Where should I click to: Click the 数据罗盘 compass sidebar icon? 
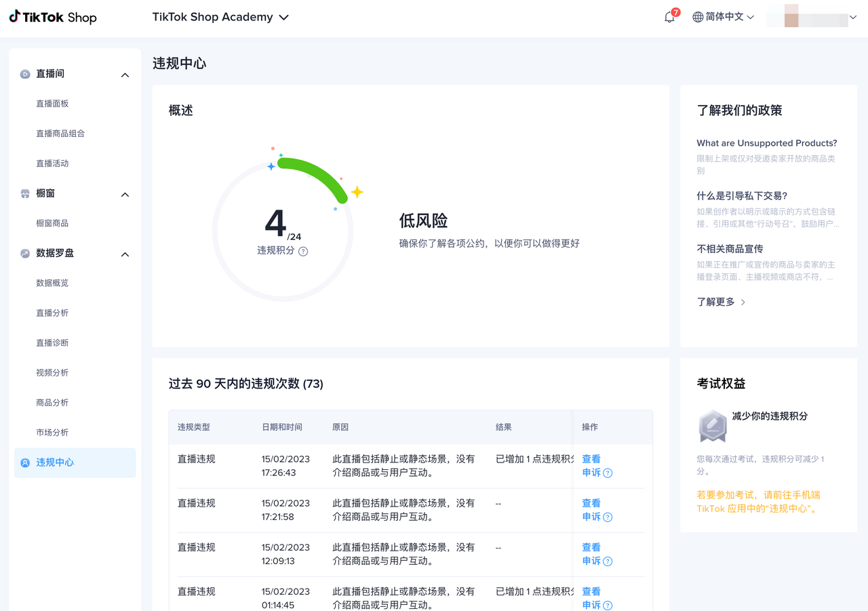click(x=25, y=253)
